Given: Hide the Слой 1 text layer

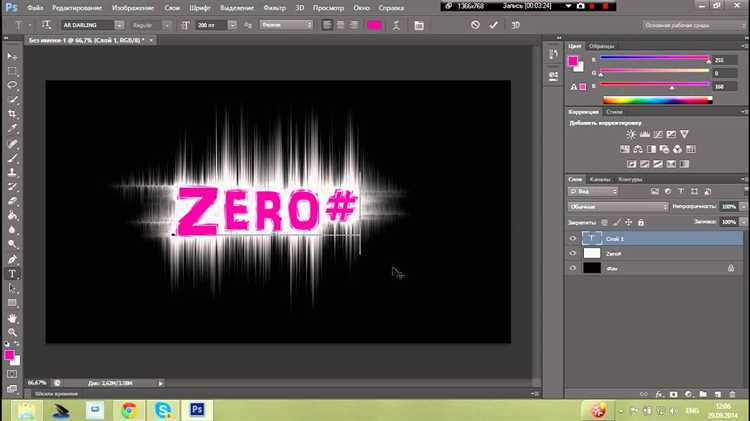Looking at the screenshot, I should 573,238.
